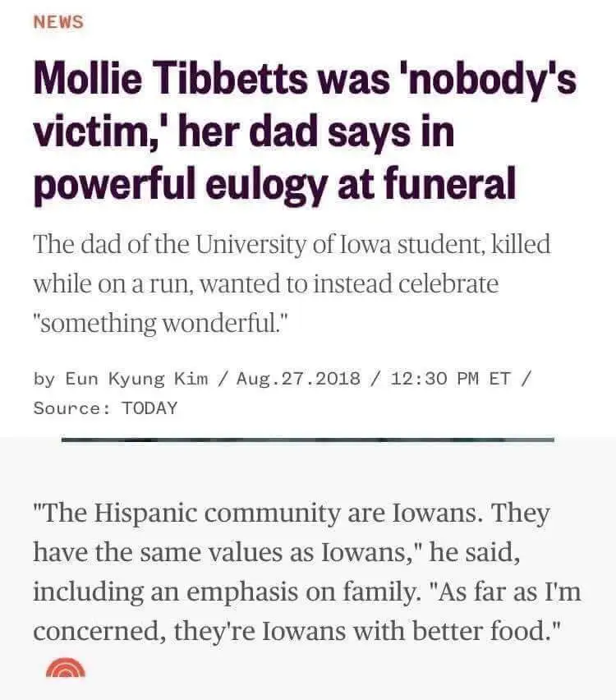The height and width of the screenshot is (700, 616).
Task: Click the orange TODAY sunrise logo icon
Action: (x=65, y=669)
